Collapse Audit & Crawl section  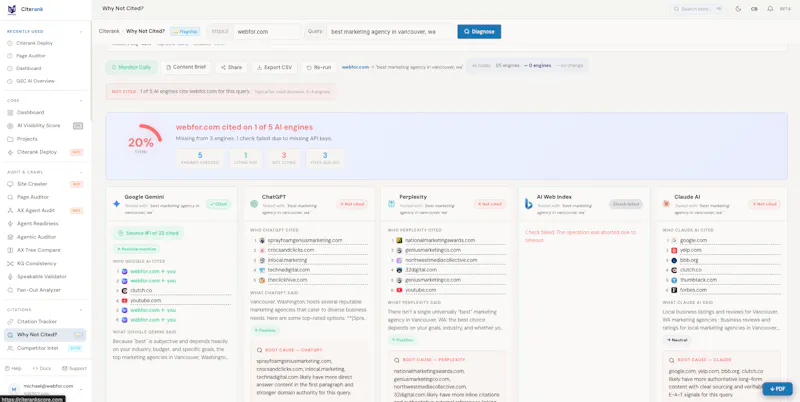click(x=81, y=172)
